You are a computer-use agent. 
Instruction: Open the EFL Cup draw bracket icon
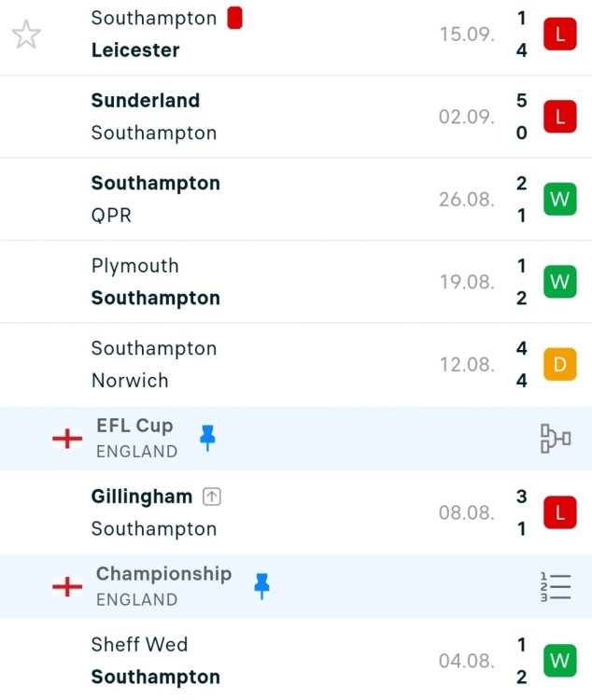click(555, 438)
